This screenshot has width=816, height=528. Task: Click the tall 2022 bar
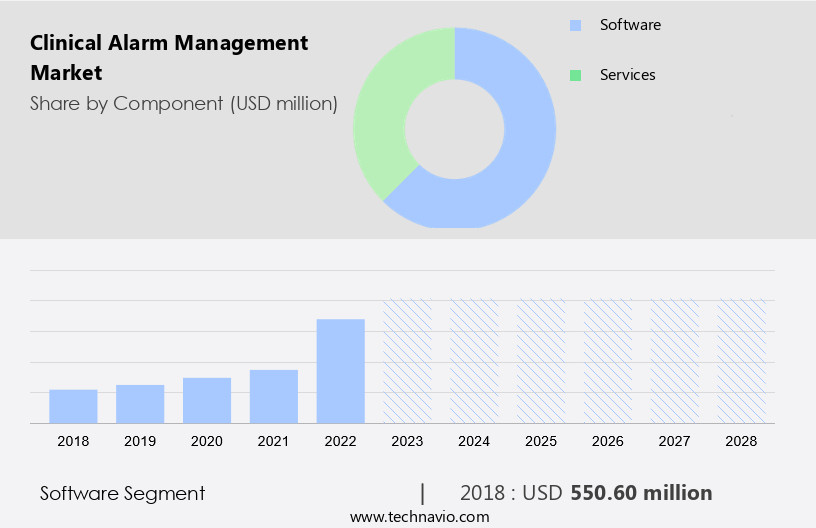click(x=341, y=371)
